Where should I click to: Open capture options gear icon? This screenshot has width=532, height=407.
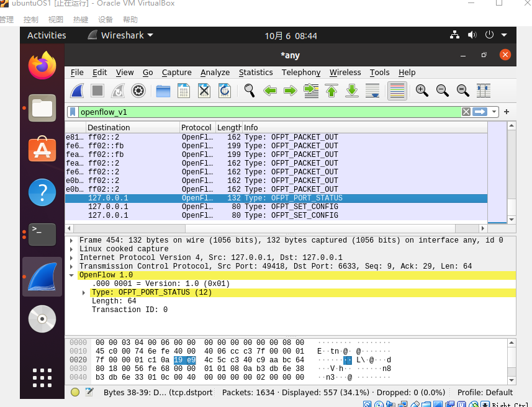click(x=138, y=91)
